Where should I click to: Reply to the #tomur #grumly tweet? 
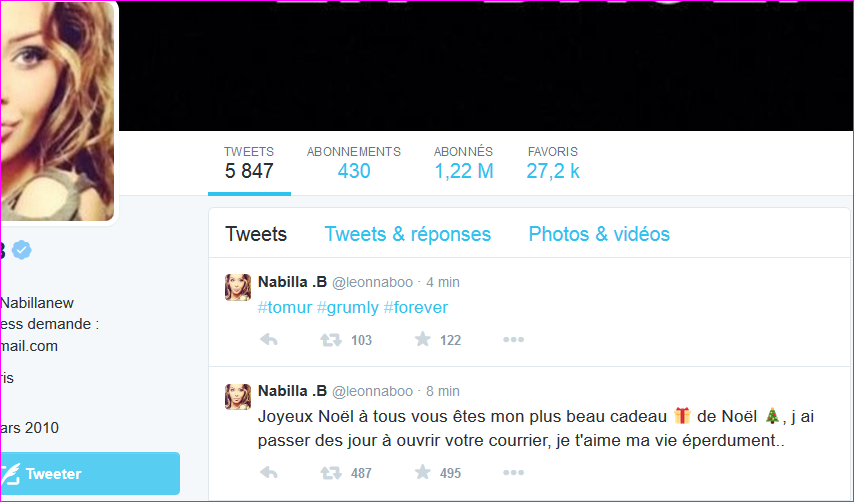269,340
